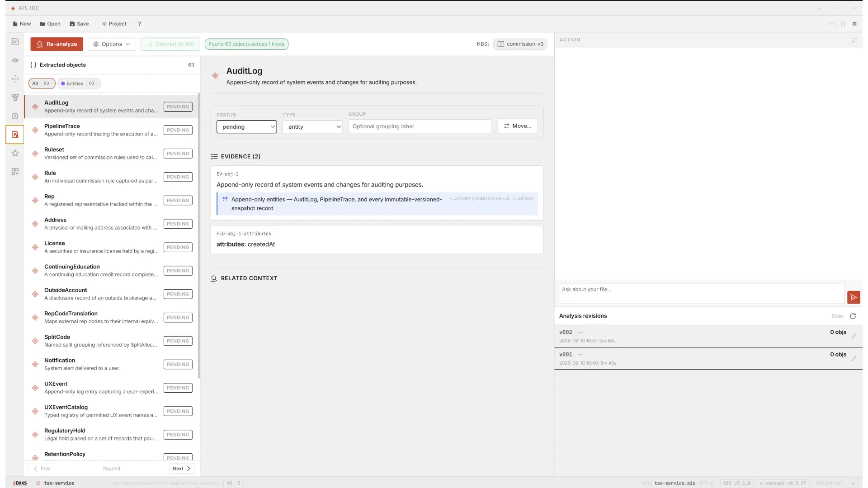The image size is (868, 488).
Task: Open the hierarchy diagram sidebar icon
Action: [15, 97]
